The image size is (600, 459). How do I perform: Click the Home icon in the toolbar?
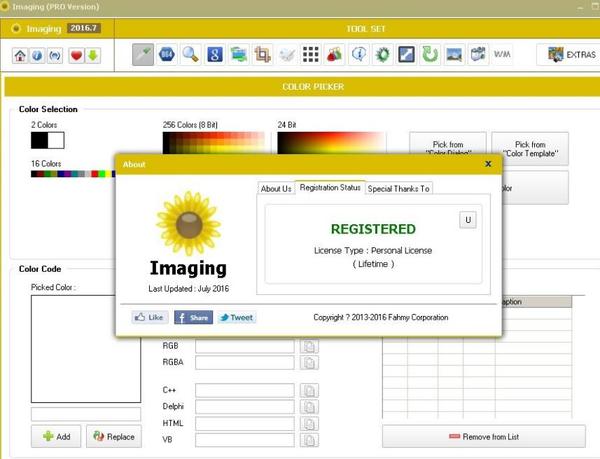pos(19,55)
